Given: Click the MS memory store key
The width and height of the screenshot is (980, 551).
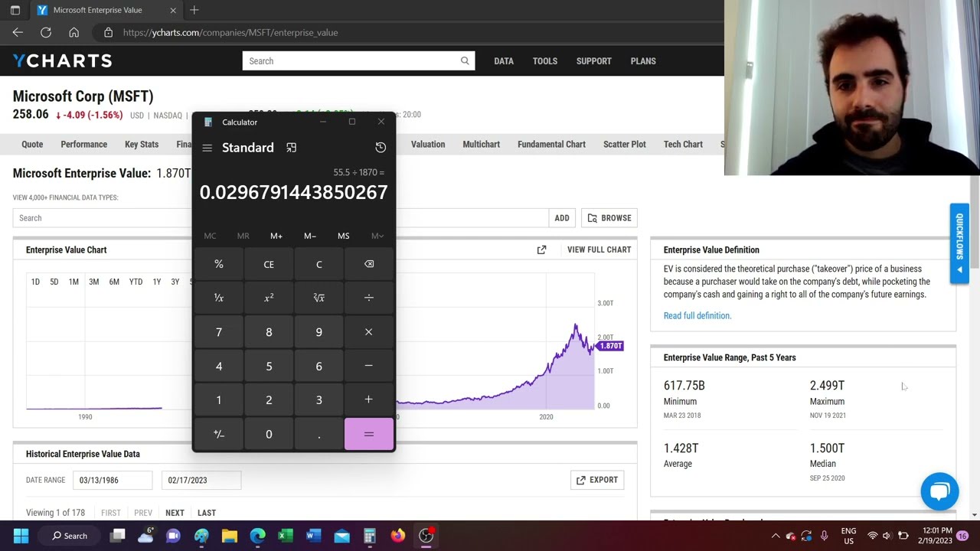Looking at the screenshot, I should coord(343,236).
